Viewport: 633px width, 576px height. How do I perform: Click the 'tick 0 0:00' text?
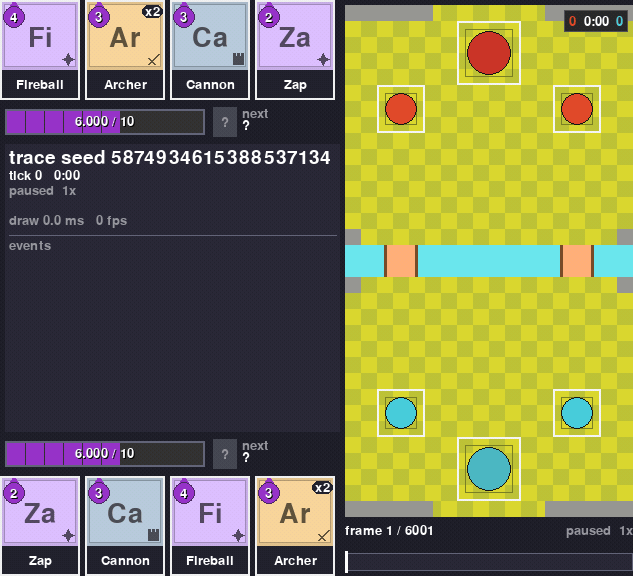click(x=44, y=175)
